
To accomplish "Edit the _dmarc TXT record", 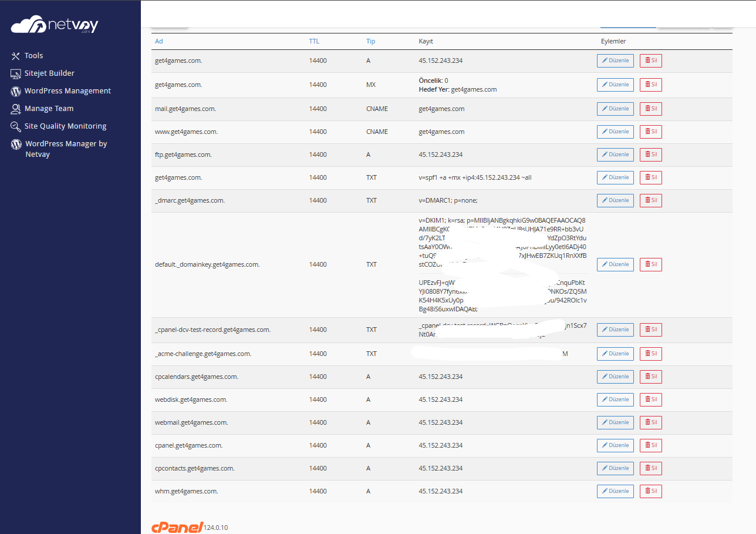I will coord(615,200).
